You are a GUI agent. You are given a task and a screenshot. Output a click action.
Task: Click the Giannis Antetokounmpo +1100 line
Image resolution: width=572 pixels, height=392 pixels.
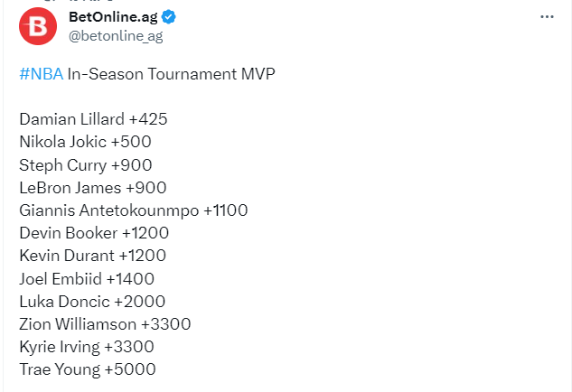click(133, 210)
